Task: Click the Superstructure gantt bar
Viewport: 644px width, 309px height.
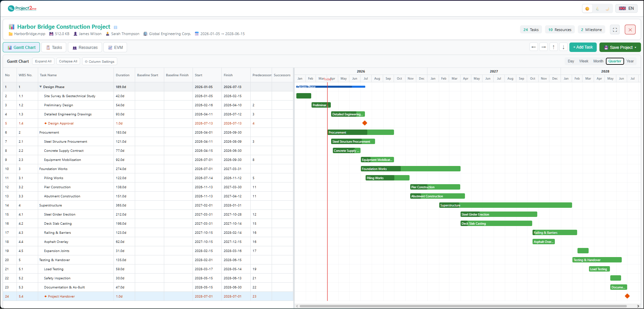Action: (x=505, y=205)
